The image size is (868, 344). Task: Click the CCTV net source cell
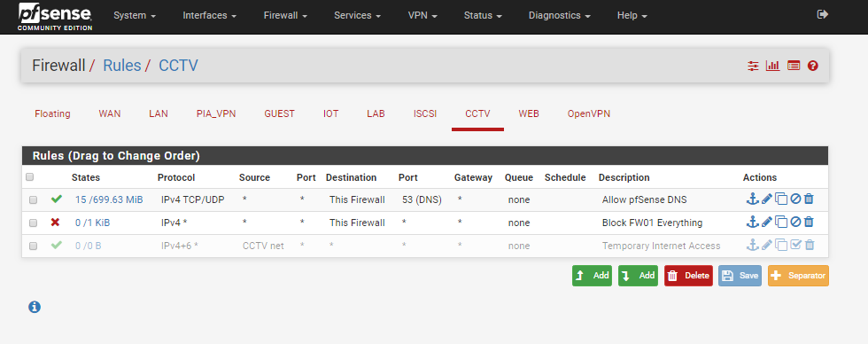264,246
